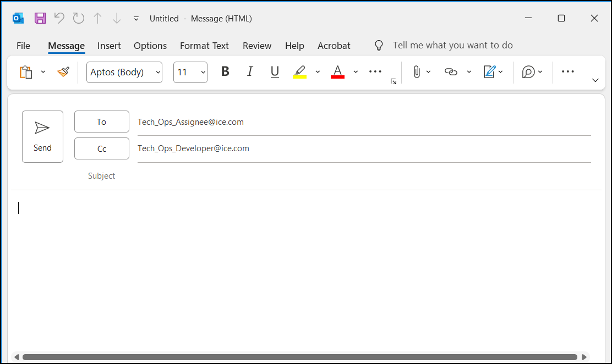The image size is (612, 364).
Task: Click the Cc button
Action: click(102, 148)
